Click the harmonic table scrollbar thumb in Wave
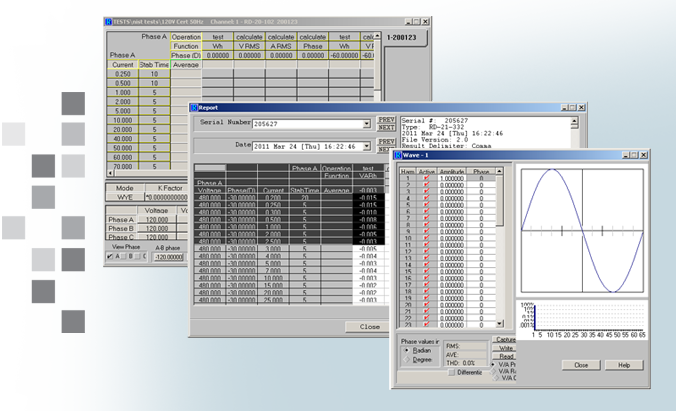 tap(499, 201)
